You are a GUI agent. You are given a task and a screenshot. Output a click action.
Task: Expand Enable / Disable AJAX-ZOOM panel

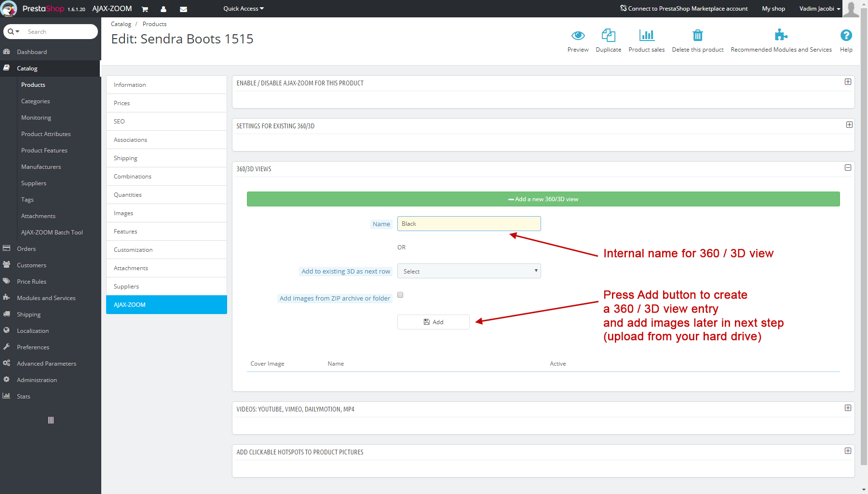(x=848, y=82)
